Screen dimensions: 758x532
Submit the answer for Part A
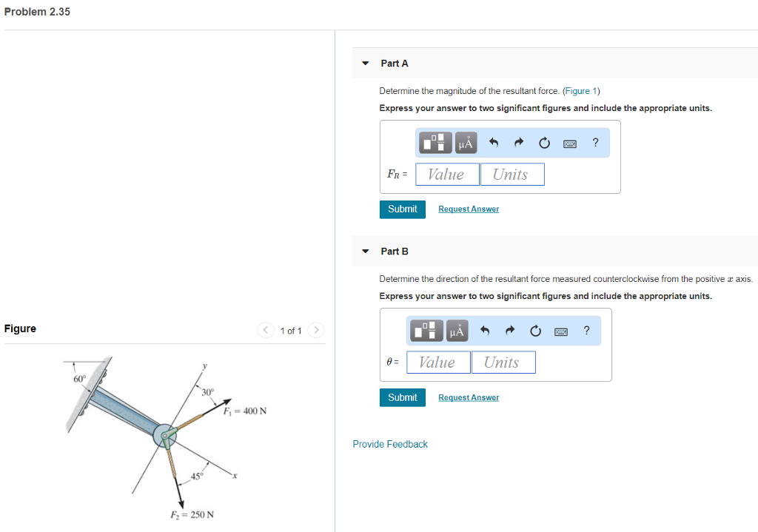402,209
